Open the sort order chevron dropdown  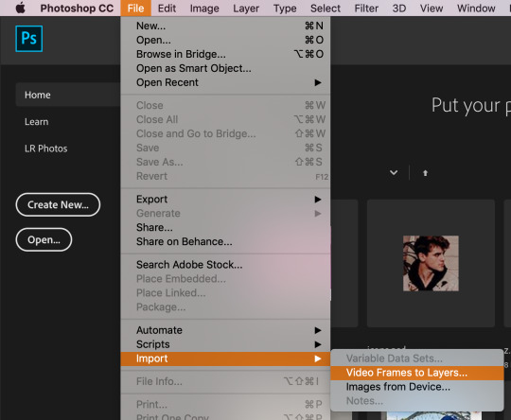tap(394, 173)
